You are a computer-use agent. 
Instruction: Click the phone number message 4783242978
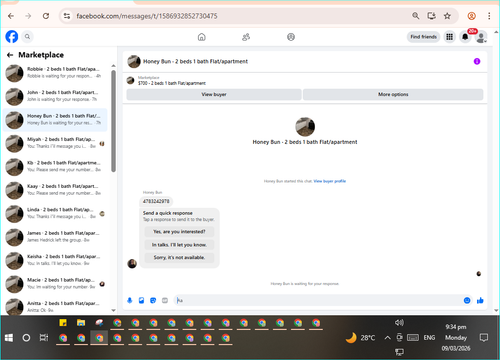tap(156, 201)
